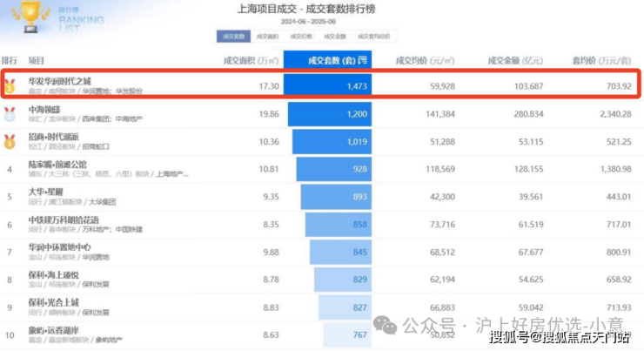Click the gold medal for rank 1
The height and width of the screenshot is (351, 644).
(9, 85)
